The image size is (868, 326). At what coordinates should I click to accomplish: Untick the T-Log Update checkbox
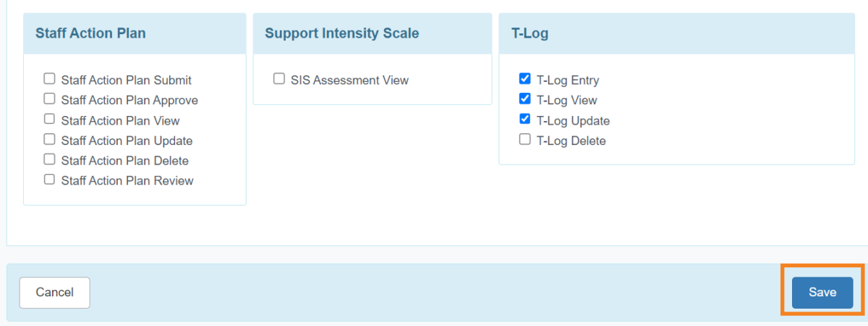pyautogui.click(x=525, y=119)
